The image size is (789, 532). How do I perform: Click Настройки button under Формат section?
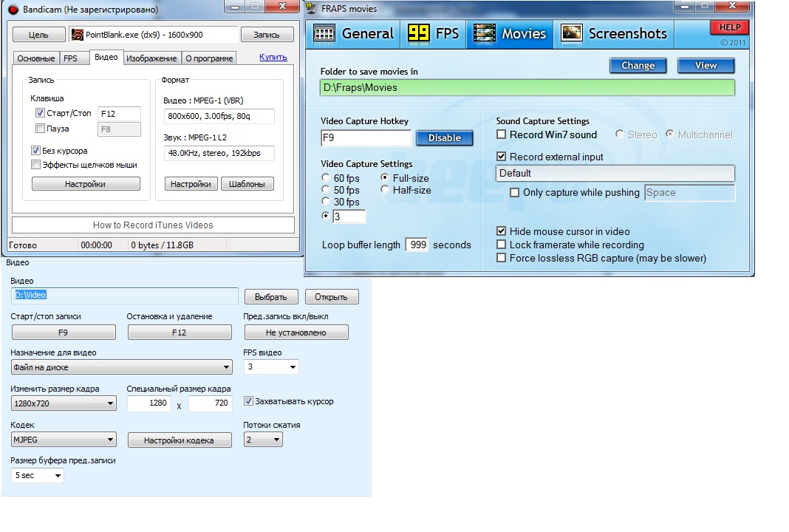[191, 184]
